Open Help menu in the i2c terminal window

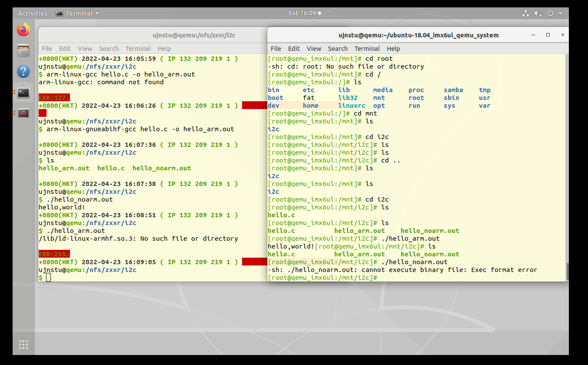coord(164,49)
